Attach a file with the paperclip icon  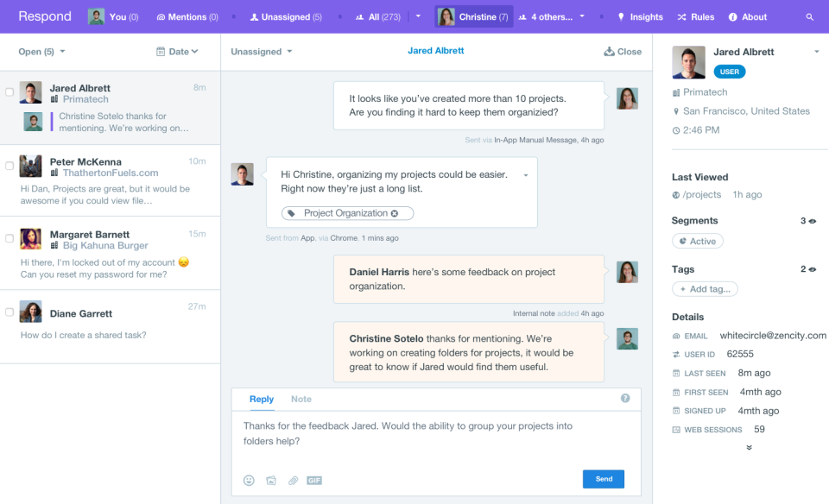(293, 480)
